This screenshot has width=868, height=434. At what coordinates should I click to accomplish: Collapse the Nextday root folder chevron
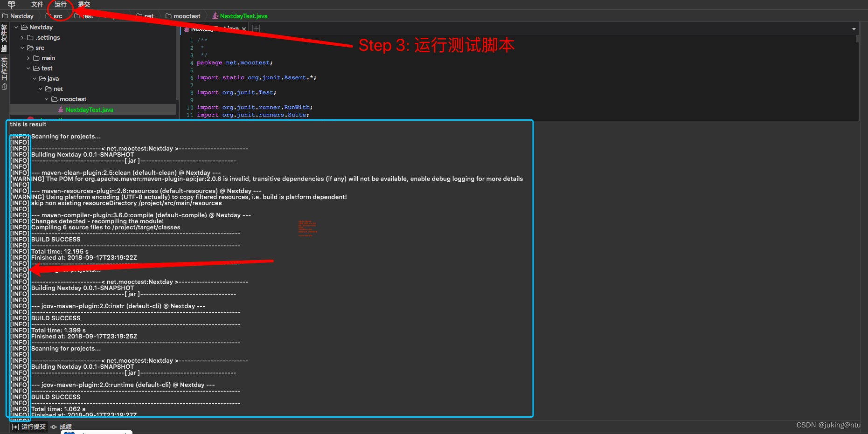16,28
